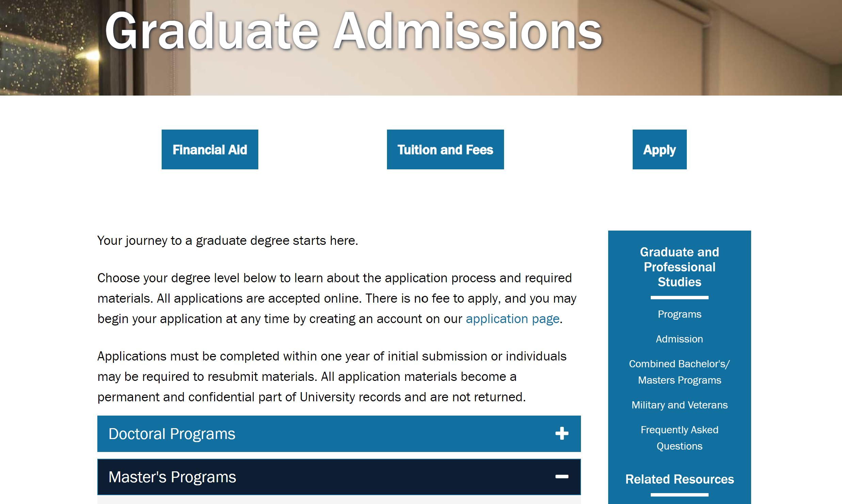Click the Master's Programs title text
This screenshot has height=504, width=842.
click(172, 477)
